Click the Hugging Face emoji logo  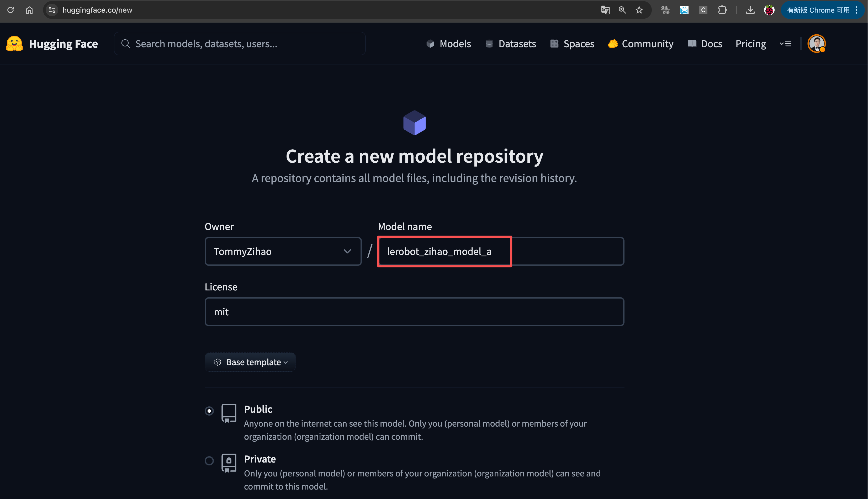(14, 44)
